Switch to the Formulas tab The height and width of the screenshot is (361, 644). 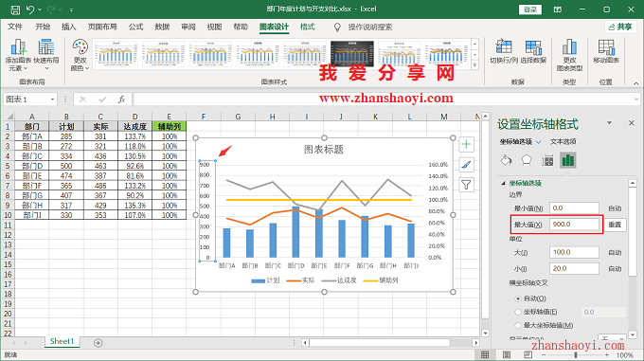135,27
